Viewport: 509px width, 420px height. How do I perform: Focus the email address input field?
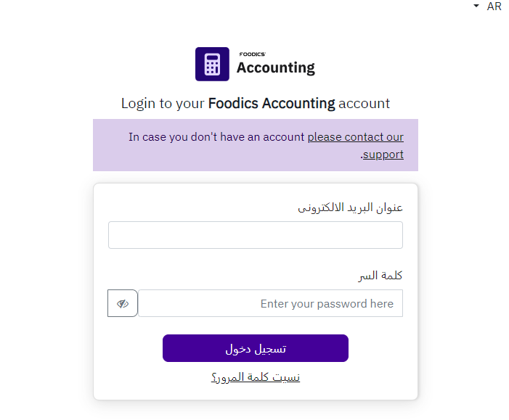tap(256, 235)
